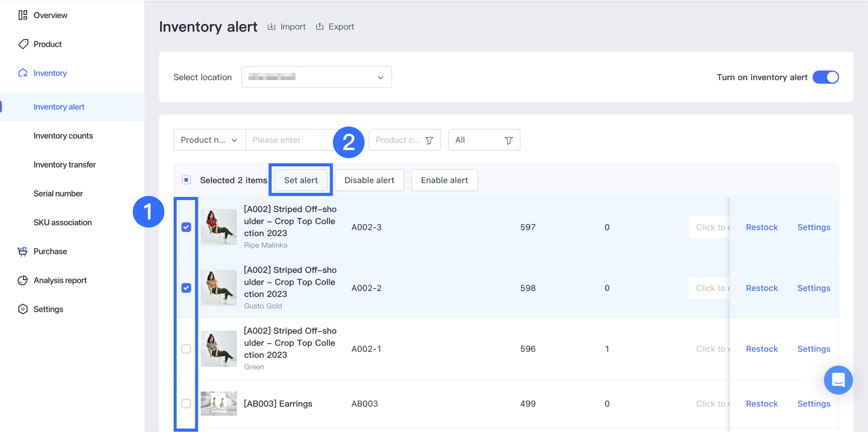Click the Overview sidebar icon

point(23,15)
